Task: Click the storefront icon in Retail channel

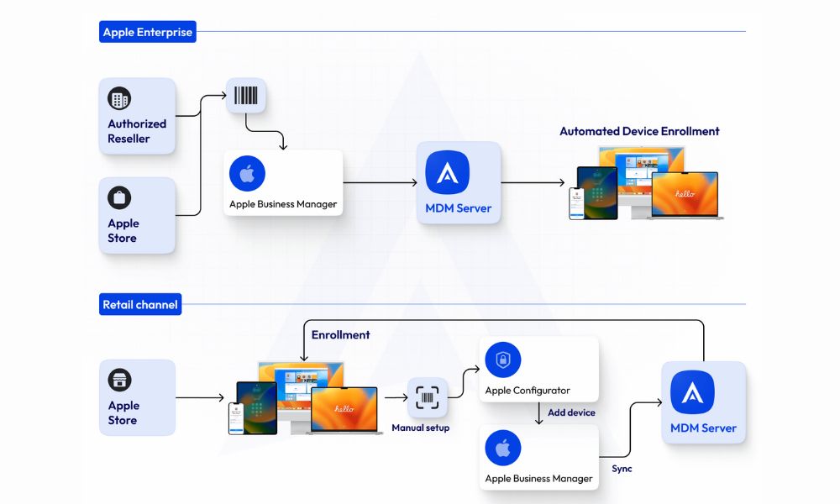Action: (119, 381)
